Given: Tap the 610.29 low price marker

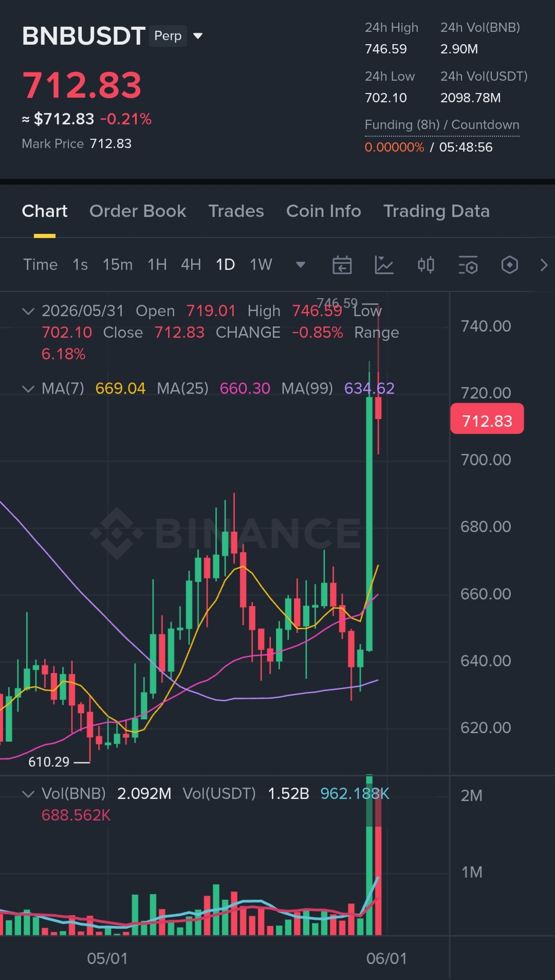Looking at the screenshot, I should tap(49, 762).
